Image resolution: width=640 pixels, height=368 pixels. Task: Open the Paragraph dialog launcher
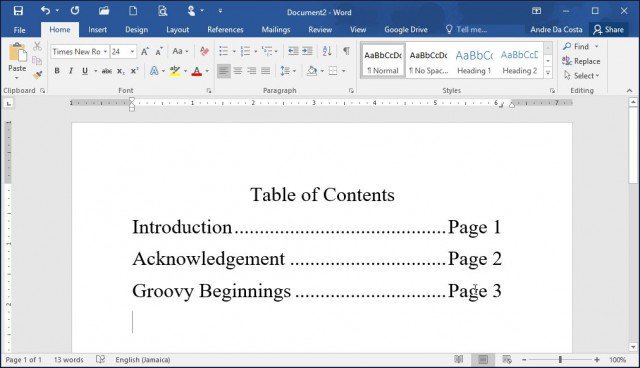pos(351,91)
